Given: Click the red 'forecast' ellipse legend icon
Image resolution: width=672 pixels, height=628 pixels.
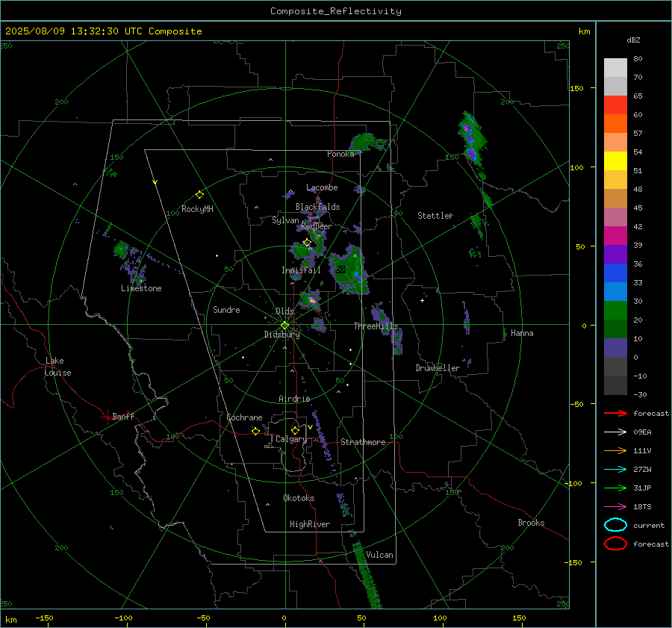Looking at the screenshot, I should point(615,544).
